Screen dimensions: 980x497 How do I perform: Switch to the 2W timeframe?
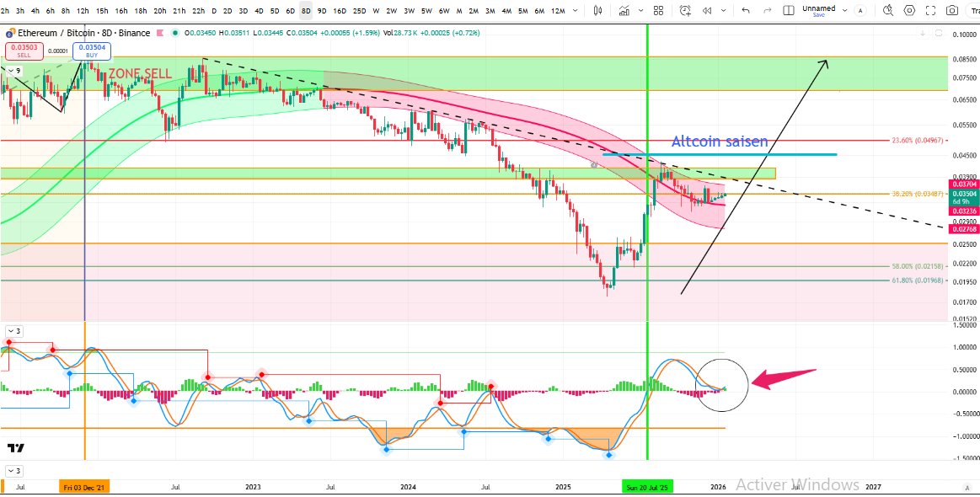point(392,11)
